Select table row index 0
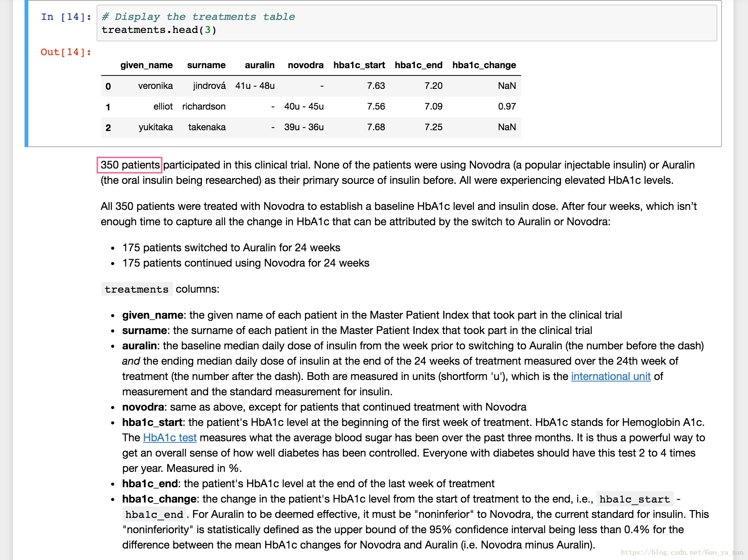The width and height of the screenshot is (748, 560). [108, 86]
